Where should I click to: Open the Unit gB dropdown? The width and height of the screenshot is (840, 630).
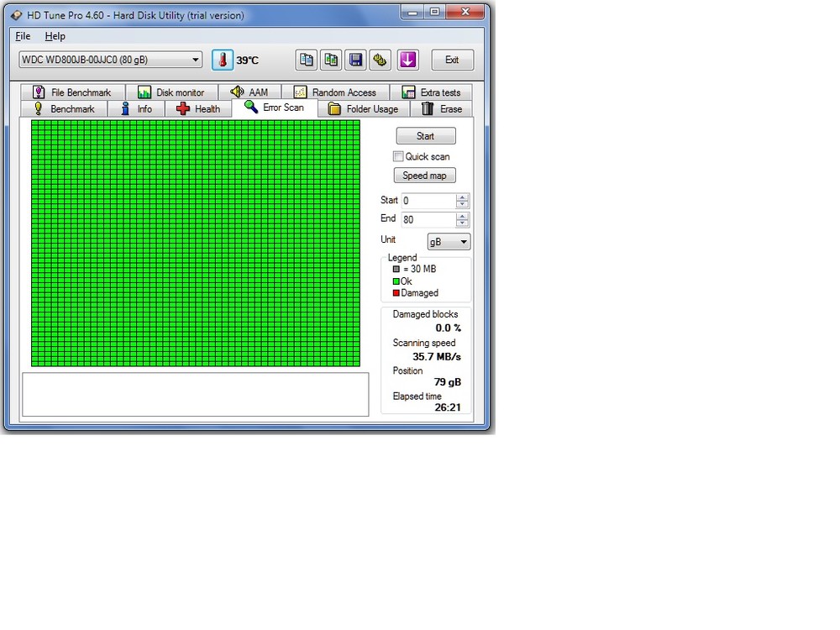pos(449,242)
